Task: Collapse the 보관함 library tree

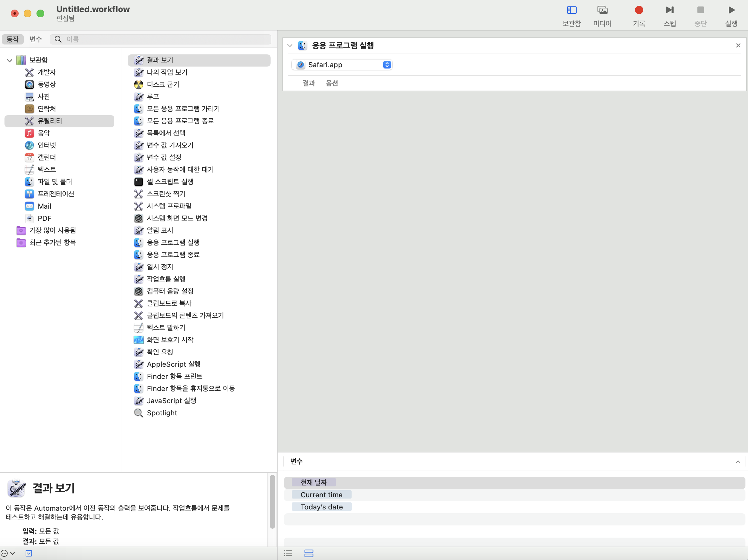Action: [10, 60]
